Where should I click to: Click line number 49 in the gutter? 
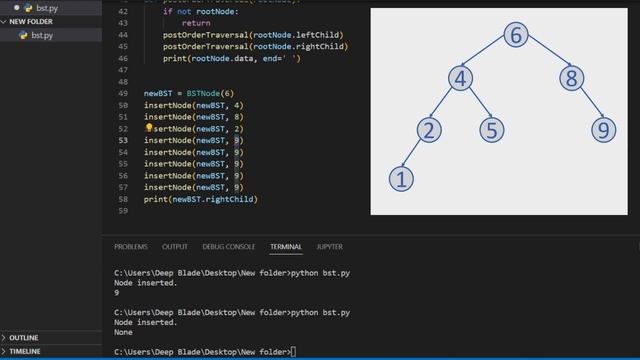coord(123,93)
